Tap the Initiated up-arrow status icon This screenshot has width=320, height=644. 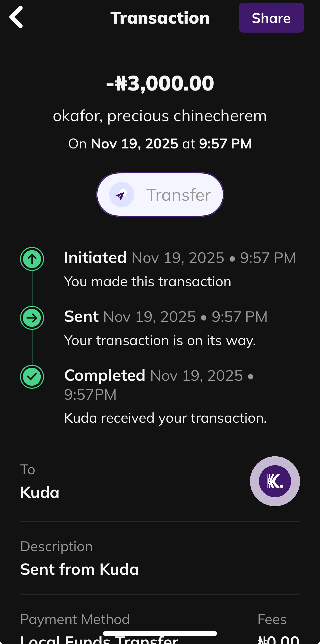click(32, 259)
